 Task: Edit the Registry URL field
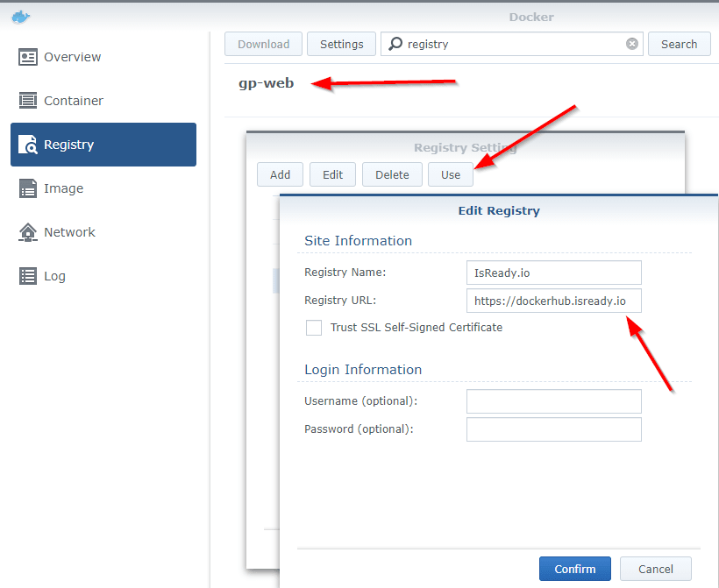click(554, 301)
